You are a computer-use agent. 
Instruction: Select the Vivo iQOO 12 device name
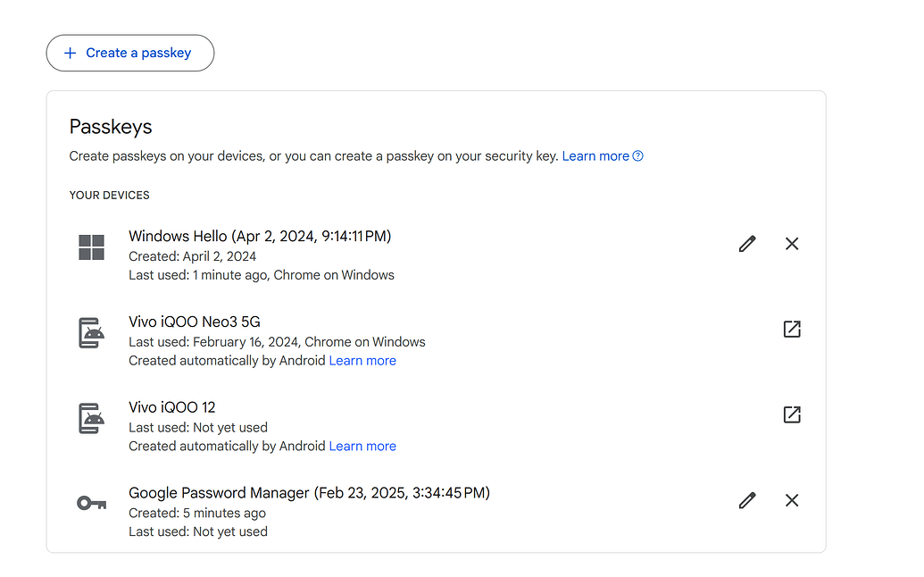[x=172, y=407]
